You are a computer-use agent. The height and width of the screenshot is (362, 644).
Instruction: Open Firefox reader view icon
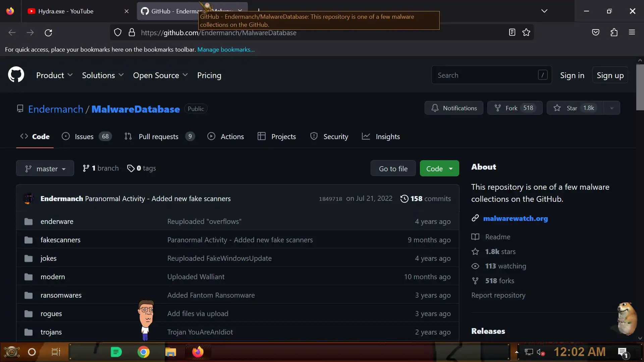512,33
